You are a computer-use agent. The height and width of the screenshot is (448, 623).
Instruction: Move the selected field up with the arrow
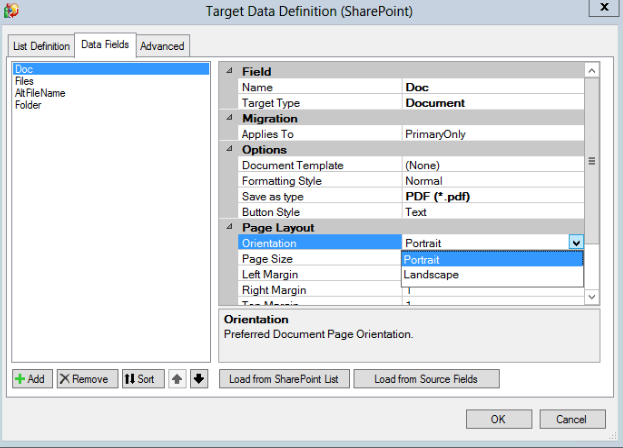tap(177, 379)
